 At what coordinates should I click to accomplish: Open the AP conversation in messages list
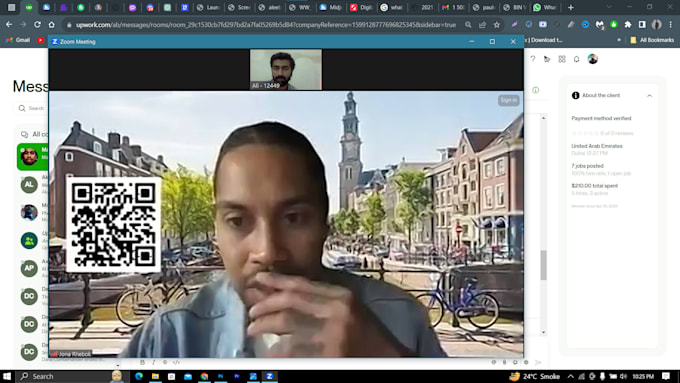tap(29, 268)
